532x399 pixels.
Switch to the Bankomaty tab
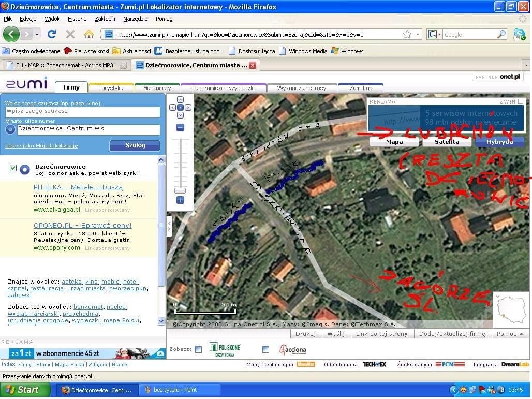click(x=157, y=88)
